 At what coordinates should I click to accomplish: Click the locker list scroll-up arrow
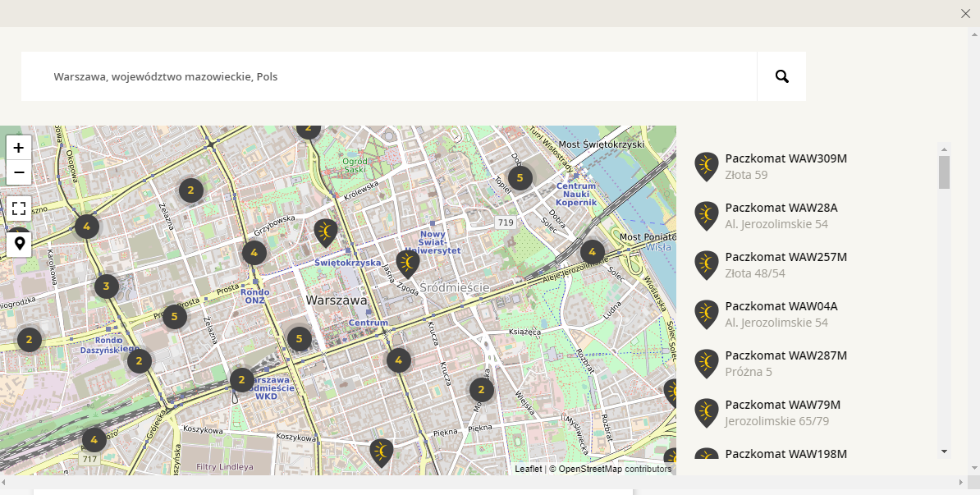[x=945, y=149]
